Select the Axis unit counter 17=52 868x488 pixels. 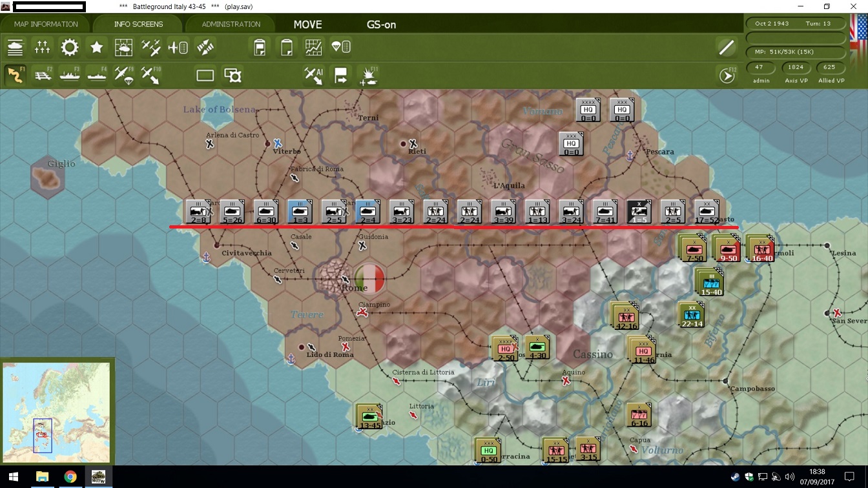click(x=707, y=212)
